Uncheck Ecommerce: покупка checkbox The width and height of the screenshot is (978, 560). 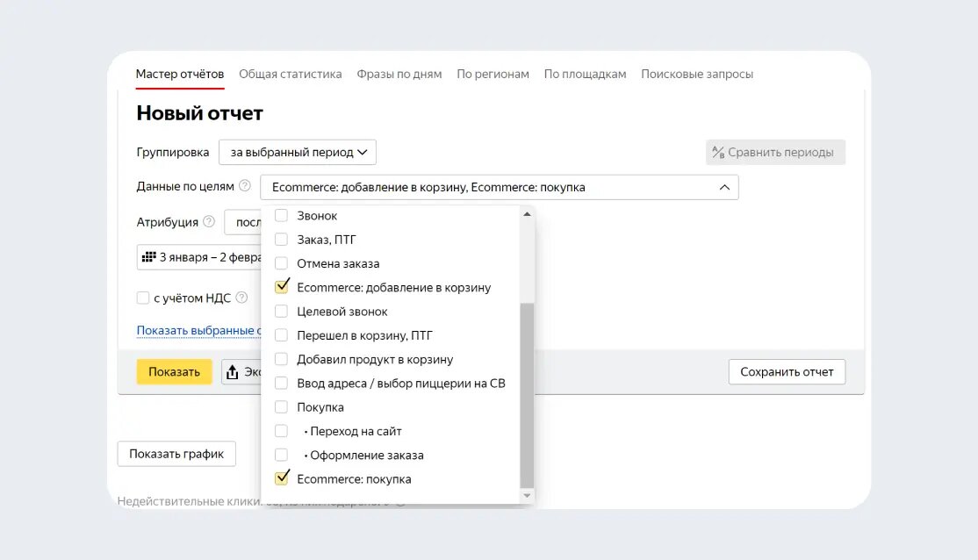click(282, 477)
